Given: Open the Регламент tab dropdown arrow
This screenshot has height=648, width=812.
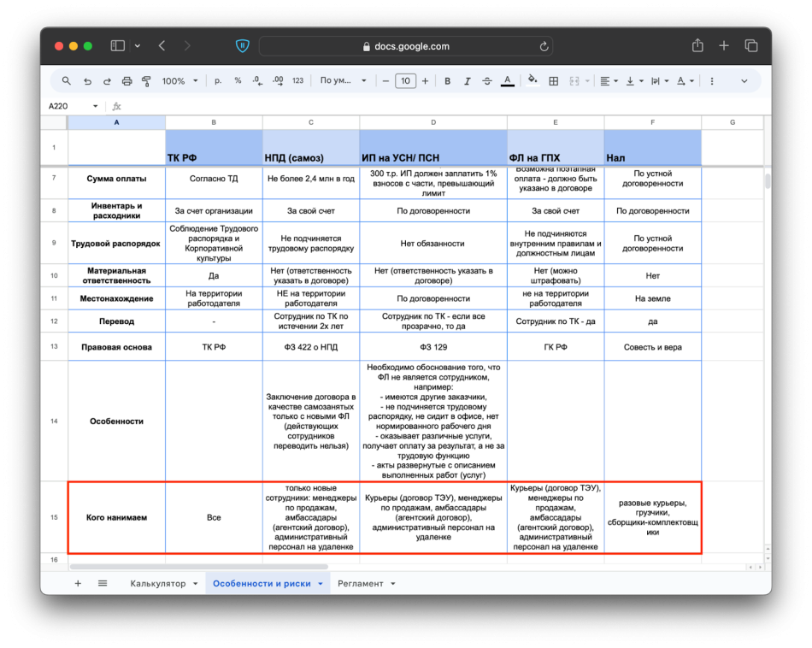Looking at the screenshot, I should tap(393, 584).
